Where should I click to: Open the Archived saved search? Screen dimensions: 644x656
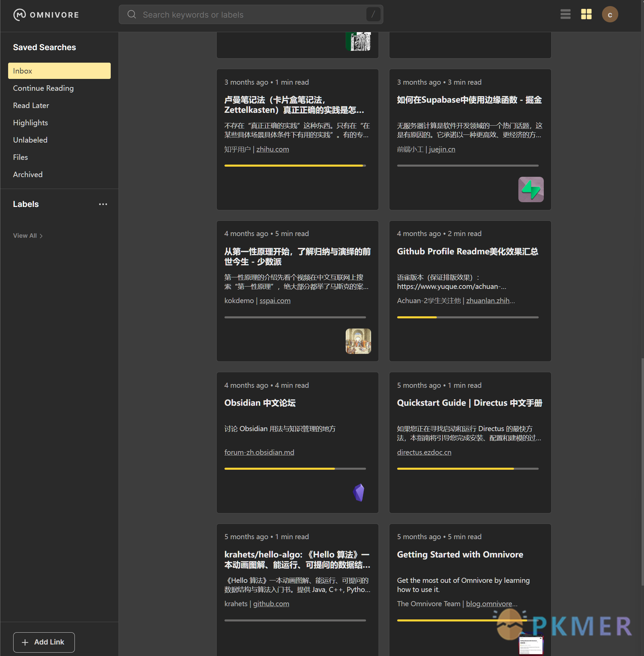(x=28, y=174)
